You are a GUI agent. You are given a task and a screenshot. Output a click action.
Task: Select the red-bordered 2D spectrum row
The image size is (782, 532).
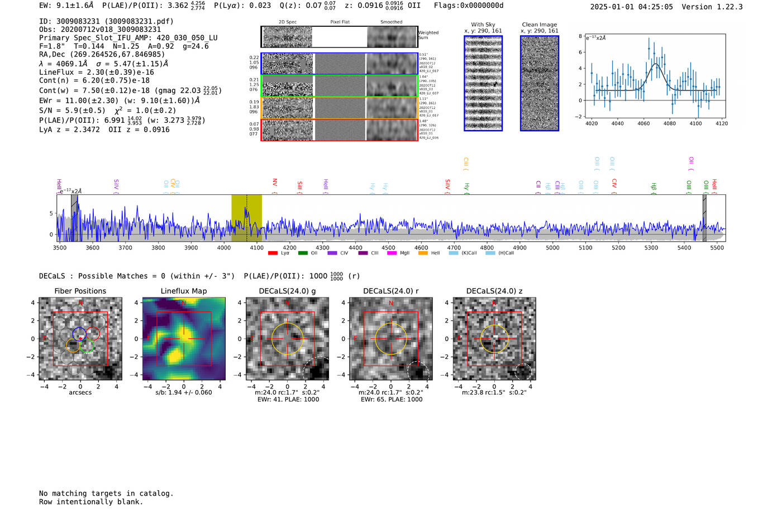[340, 130]
